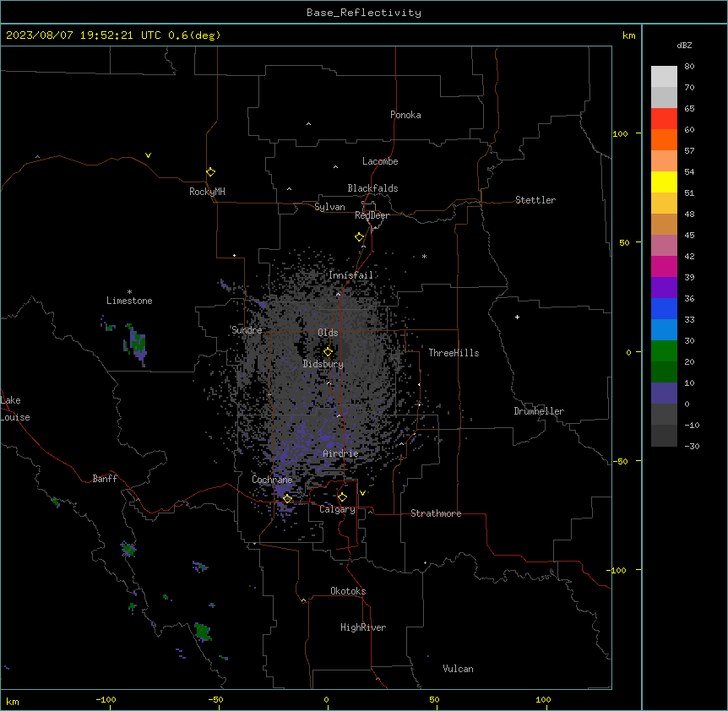The image size is (728, 711).
Task: Click the HighRiver label
Action: coord(363,627)
